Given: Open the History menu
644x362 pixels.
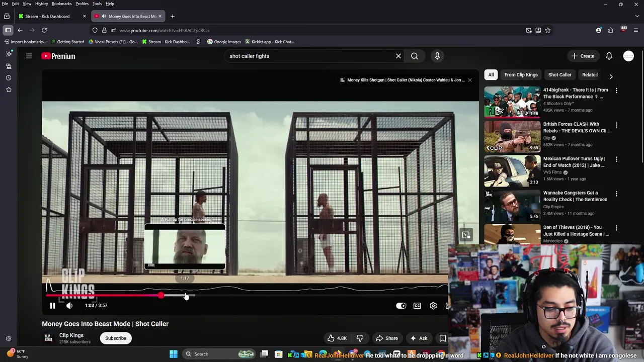Looking at the screenshot, I should [x=42, y=4].
